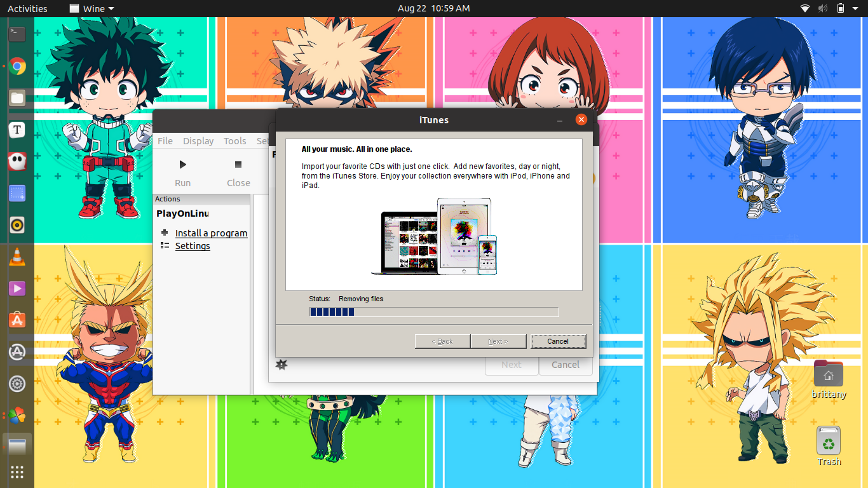Click the plus icon beside Install a program
This screenshot has width=868, height=488.
(165, 233)
